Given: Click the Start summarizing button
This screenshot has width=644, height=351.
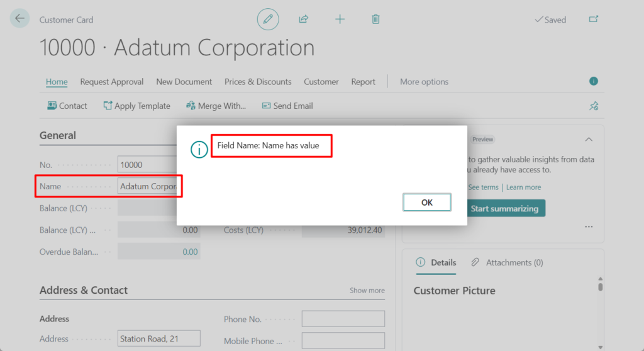Looking at the screenshot, I should tap(504, 208).
